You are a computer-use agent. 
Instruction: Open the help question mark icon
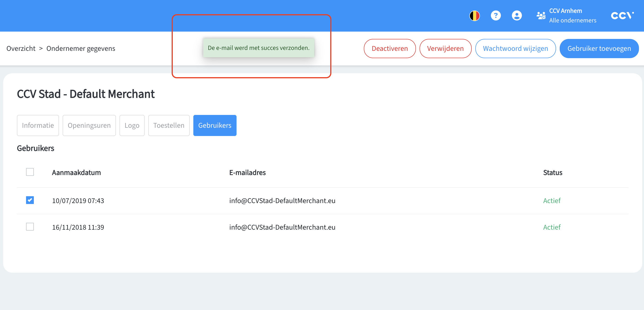click(495, 16)
